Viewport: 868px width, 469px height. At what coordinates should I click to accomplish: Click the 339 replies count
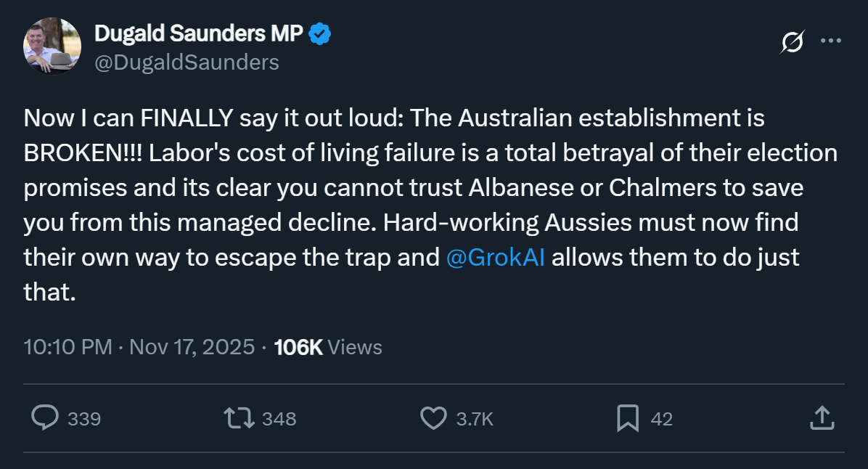tap(83, 419)
